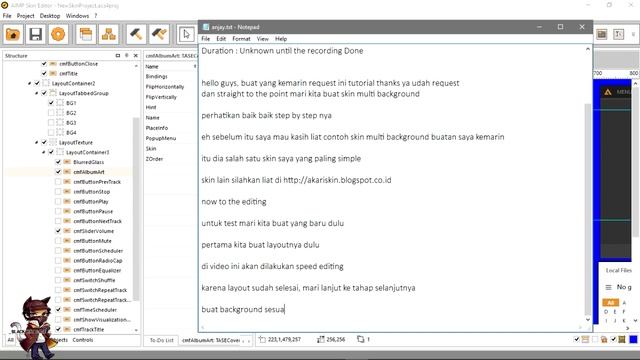Click the orange layout icon at bottom right

click(x=586, y=339)
